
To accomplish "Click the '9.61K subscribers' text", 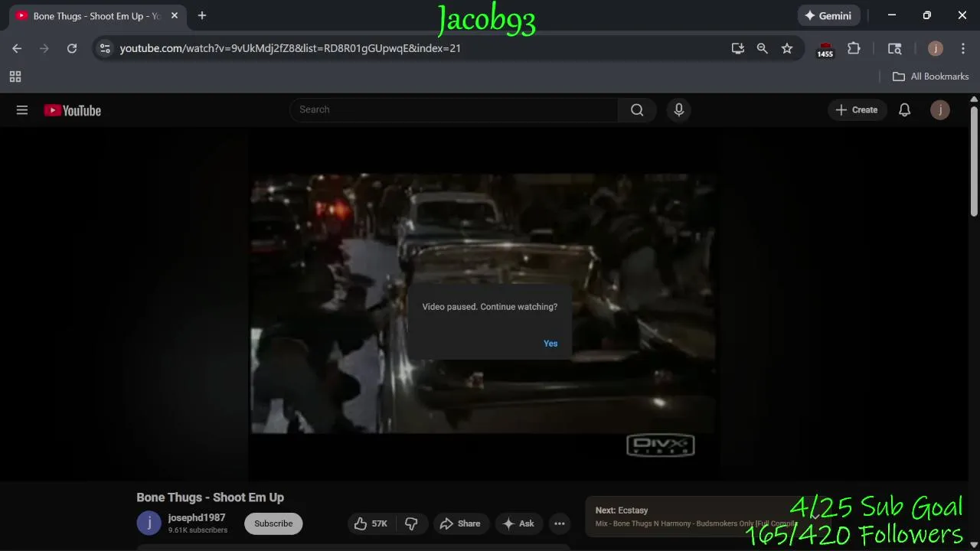I will [x=198, y=530].
